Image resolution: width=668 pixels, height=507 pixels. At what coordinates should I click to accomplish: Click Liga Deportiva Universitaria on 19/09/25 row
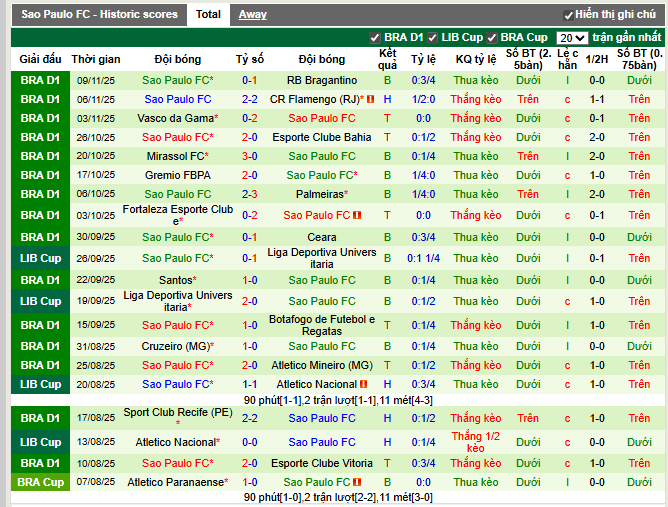(178, 301)
